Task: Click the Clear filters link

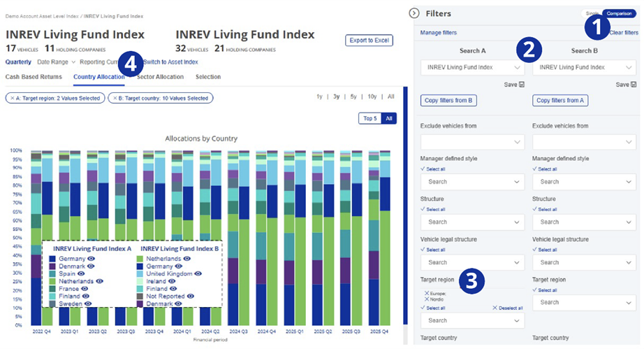Action: click(x=623, y=33)
